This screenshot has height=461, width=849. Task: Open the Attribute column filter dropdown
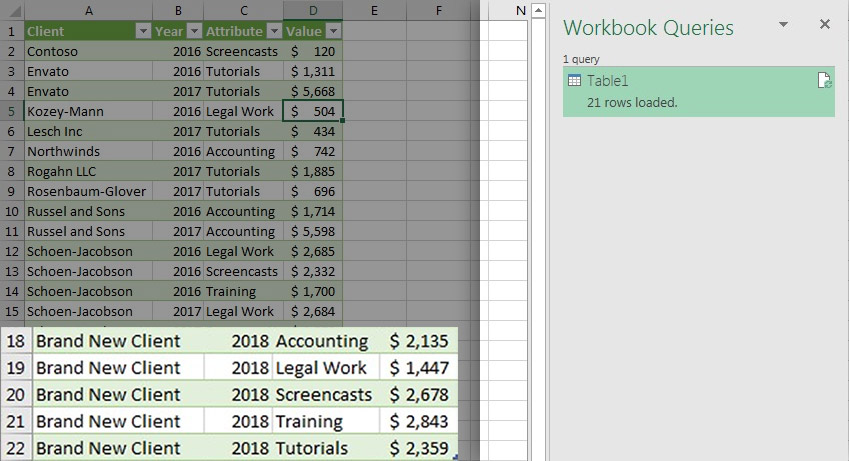click(x=275, y=31)
